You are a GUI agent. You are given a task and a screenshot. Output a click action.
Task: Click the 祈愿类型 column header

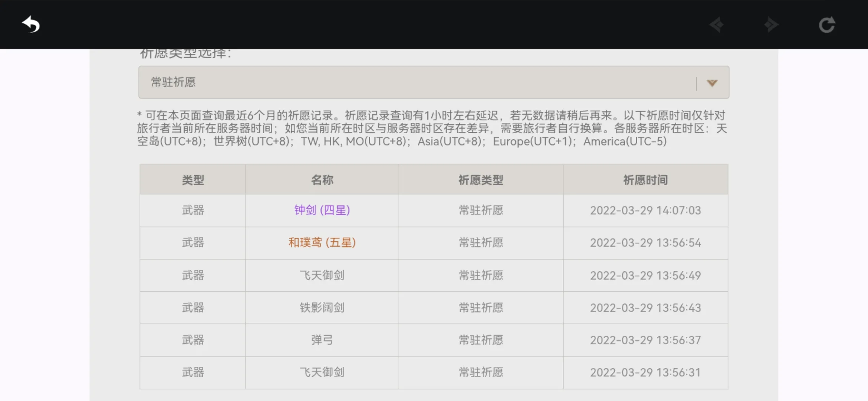(481, 180)
